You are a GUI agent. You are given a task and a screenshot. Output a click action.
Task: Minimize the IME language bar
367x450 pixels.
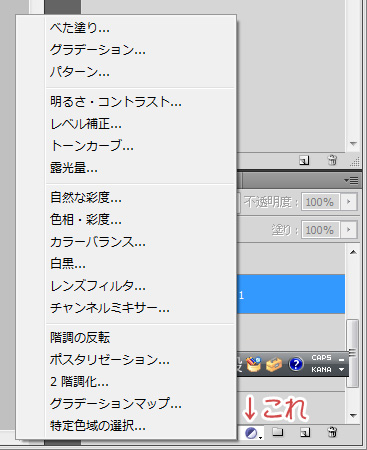tap(341, 360)
